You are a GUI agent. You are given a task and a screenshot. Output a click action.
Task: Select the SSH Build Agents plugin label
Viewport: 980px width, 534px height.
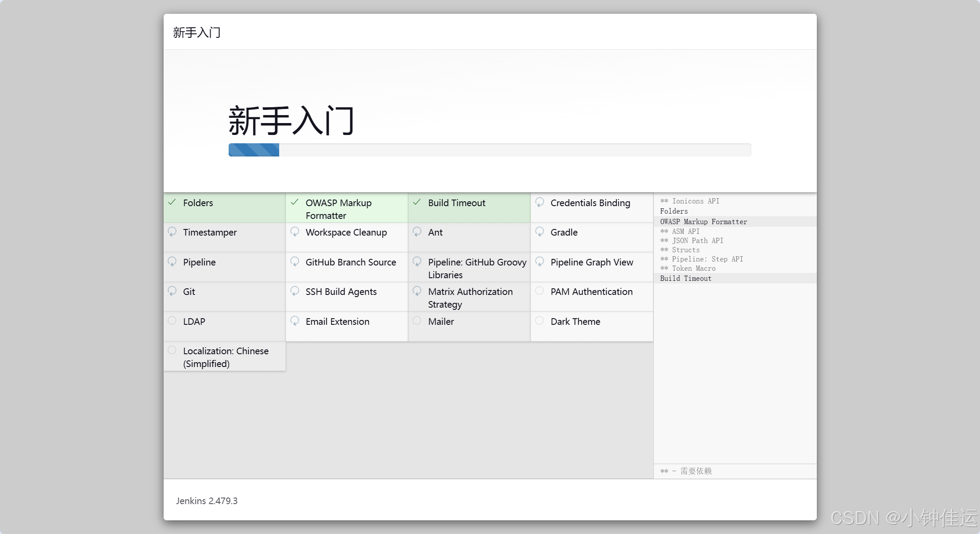[x=341, y=292]
